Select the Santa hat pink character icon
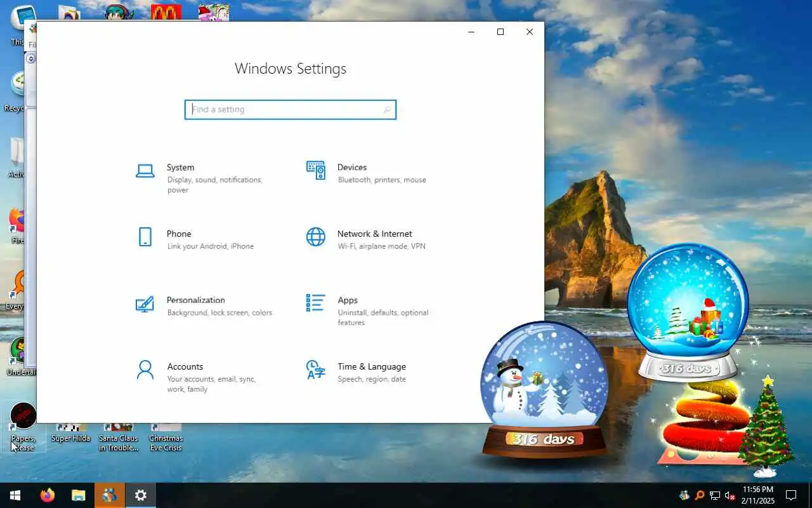 pos(214,13)
